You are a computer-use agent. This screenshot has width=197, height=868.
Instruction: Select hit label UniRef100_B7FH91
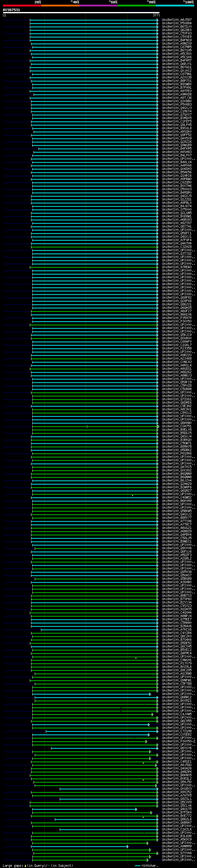point(177,88)
